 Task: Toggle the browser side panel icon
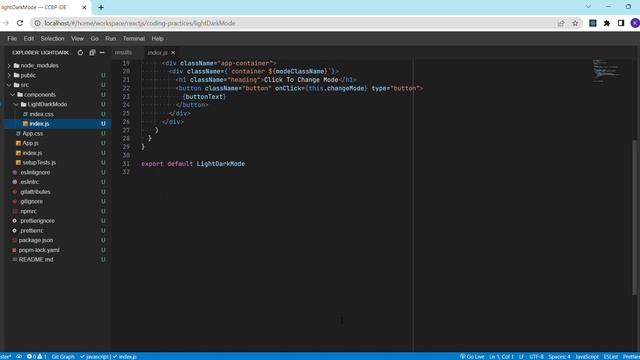621,23
